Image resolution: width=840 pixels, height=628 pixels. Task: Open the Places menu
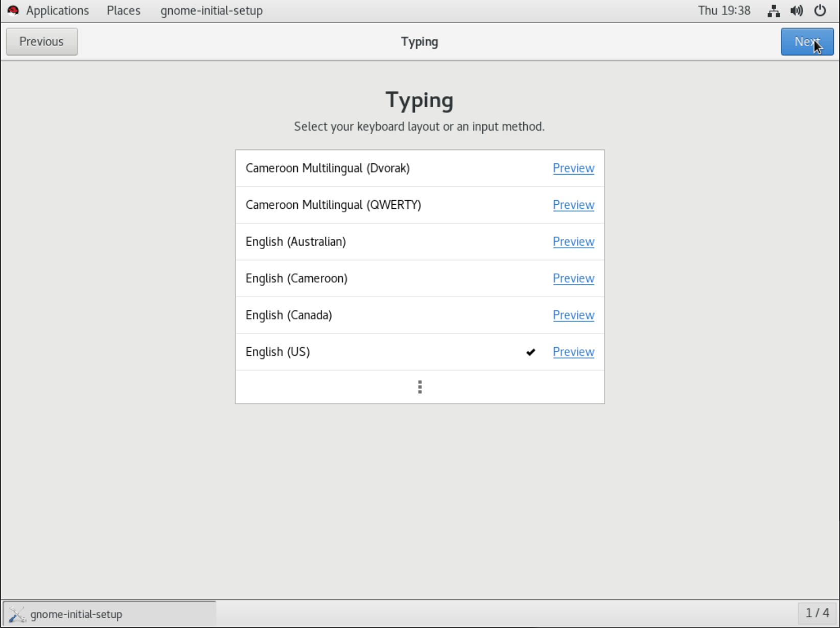pos(124,11)
